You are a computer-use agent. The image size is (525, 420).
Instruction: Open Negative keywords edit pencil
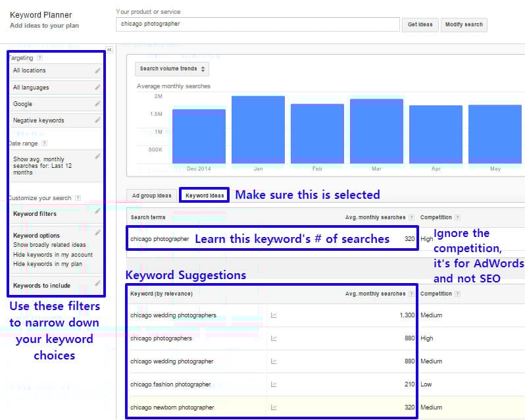coord(97,120)
